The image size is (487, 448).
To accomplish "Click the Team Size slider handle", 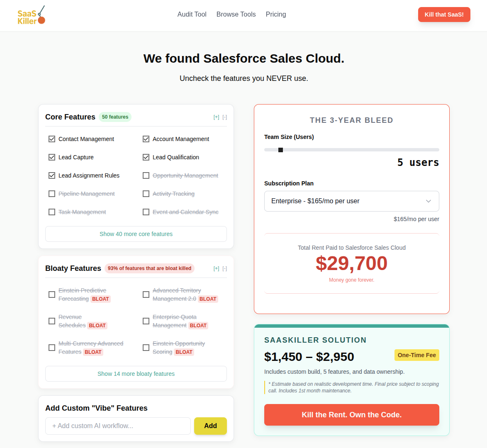I will point(280,150).
